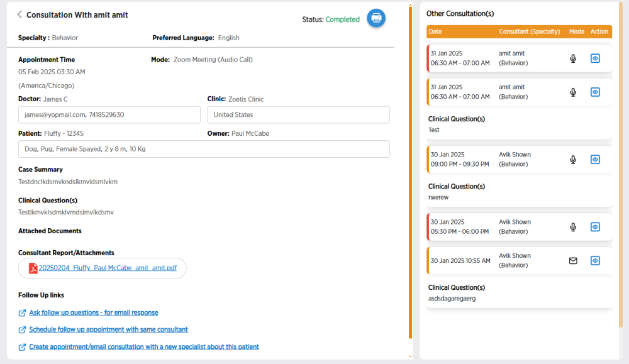Screen dimensions: 629x364
Task: Click the Follow Up links heading
Action: point(41,295)
